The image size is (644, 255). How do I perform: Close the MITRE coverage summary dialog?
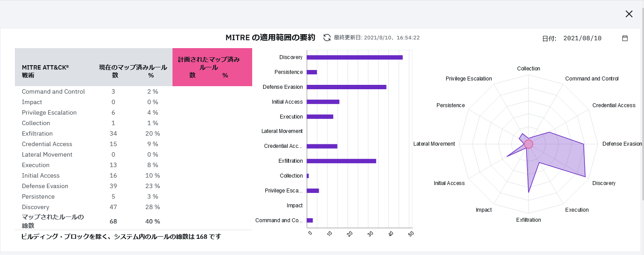[x=629, y=14]
